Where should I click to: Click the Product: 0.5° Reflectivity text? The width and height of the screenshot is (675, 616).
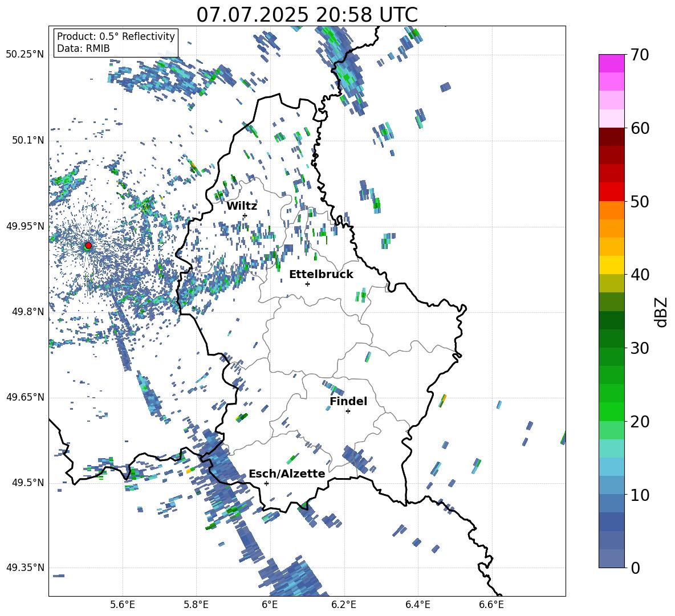tap(116, 36)
